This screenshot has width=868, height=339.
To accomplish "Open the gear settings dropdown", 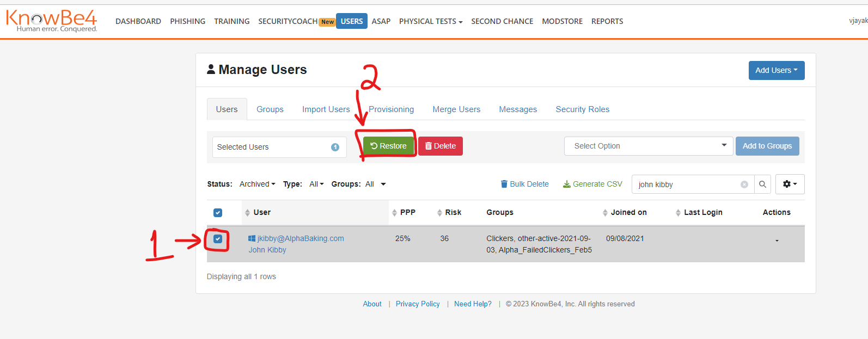I will tap(790, 184).
